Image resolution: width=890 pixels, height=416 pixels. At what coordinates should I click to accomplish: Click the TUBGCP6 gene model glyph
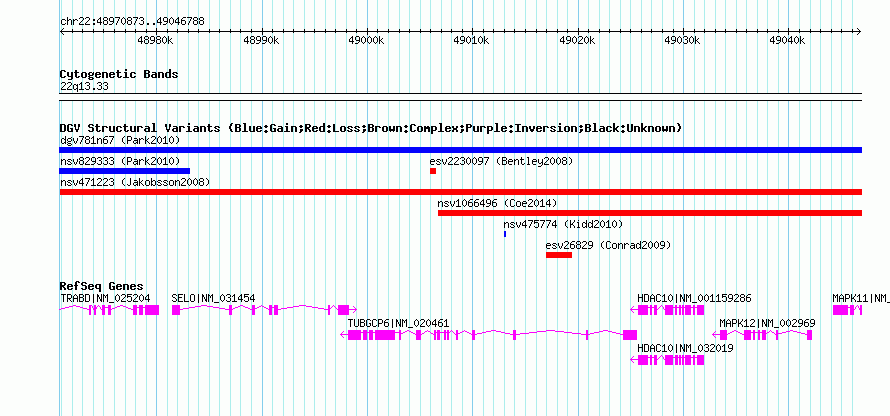coord(489,335)
